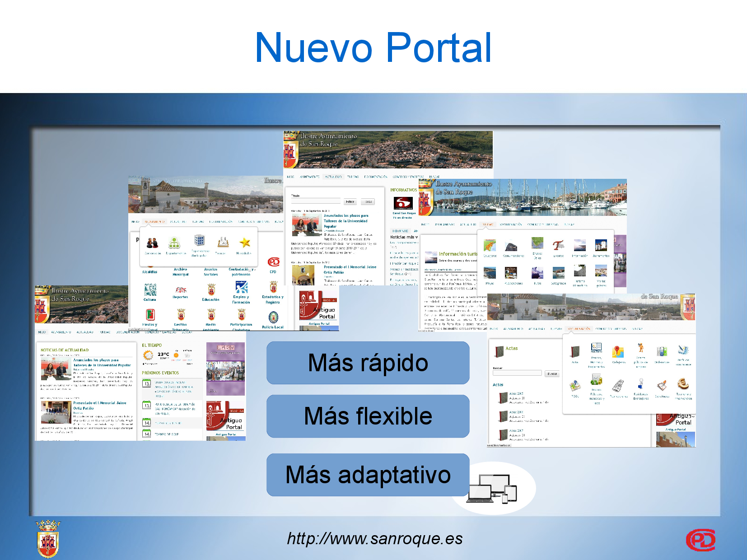Image resolution: width=747 pixels, height=560 pixels.
Task: Click the San Roque coat of arms in footer
Action: tap(48, 539)
